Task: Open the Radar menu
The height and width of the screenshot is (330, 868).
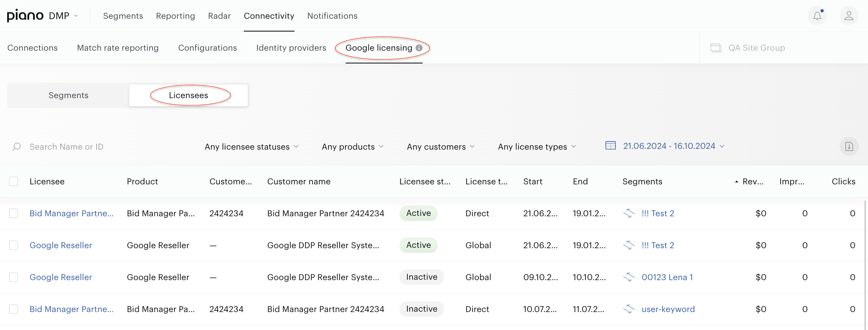Action: click(219, 16)
